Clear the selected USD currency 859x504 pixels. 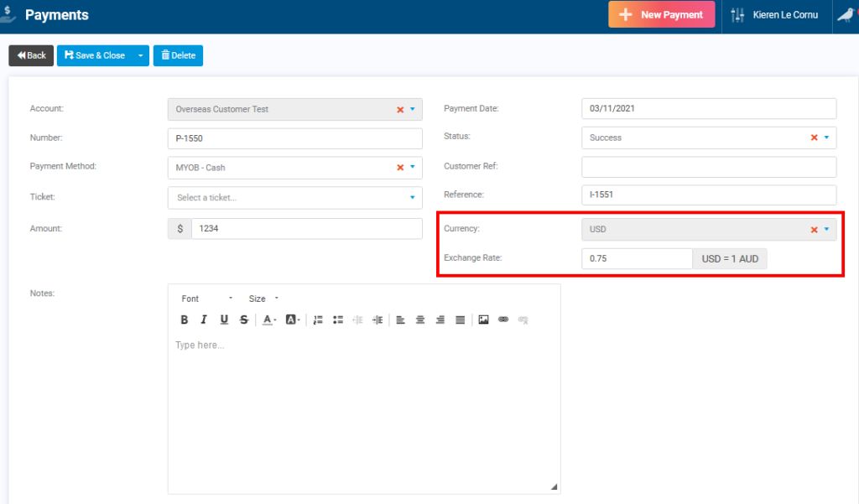click(813, 228)
